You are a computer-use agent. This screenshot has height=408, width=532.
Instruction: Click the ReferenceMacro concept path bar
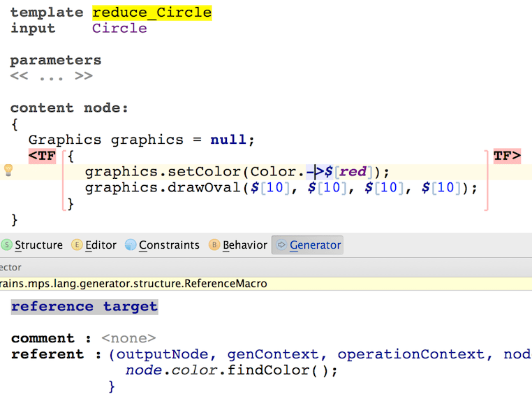[133, 284]
